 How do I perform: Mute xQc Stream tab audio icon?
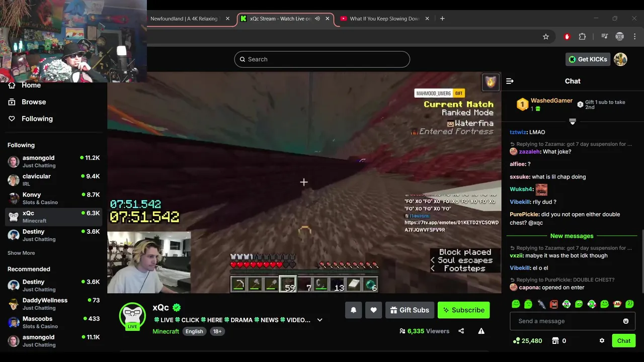317,19
